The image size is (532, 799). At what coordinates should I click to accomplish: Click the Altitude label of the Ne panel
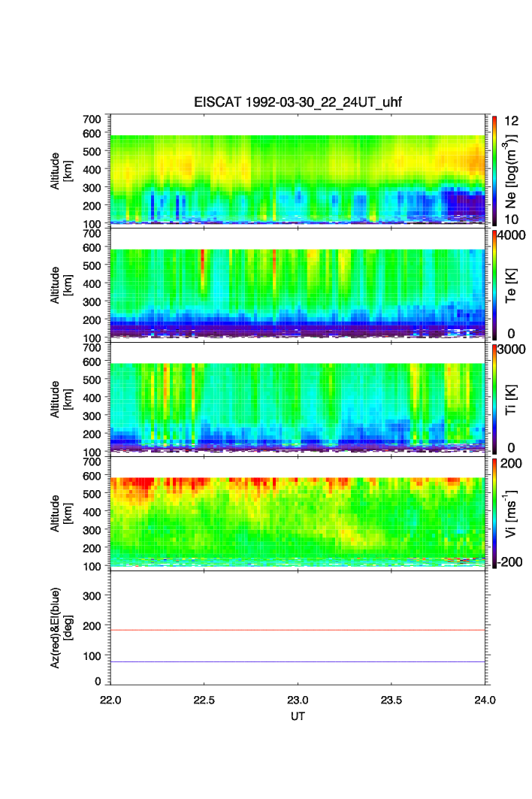[x=61, y=171]
